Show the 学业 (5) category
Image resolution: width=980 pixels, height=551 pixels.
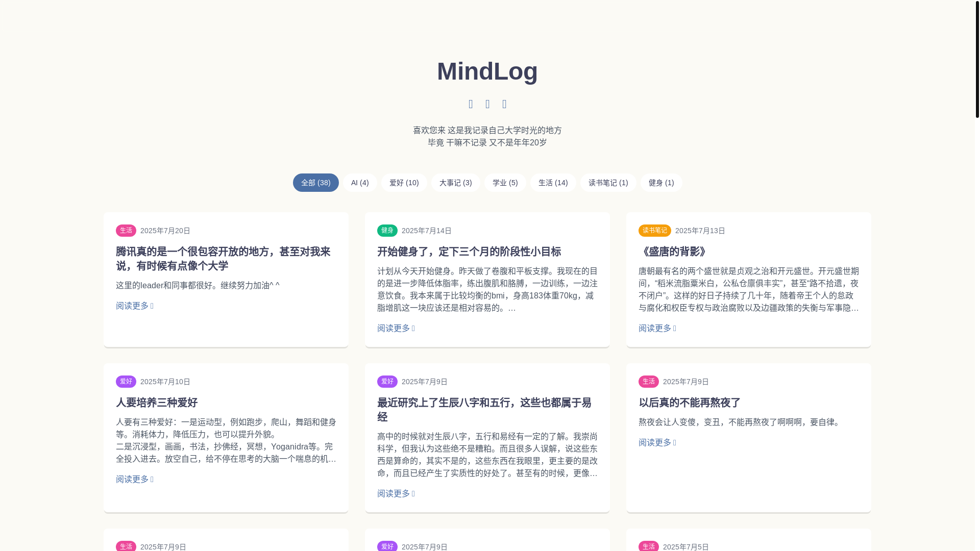505,183
